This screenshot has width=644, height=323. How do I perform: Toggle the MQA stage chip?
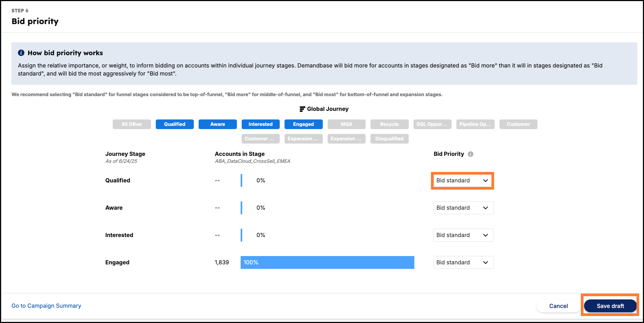tap(347, 124)
